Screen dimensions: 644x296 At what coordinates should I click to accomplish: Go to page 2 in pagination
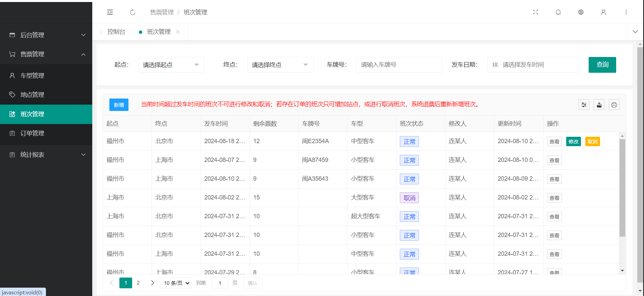coord(138,283)
